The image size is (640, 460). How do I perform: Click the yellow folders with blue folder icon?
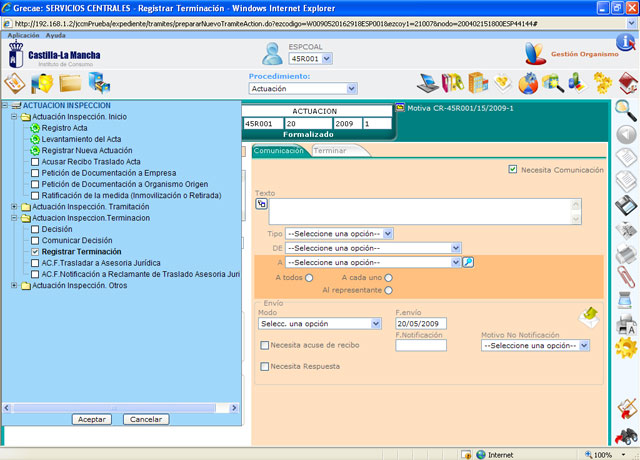click(x=42, y=83)
